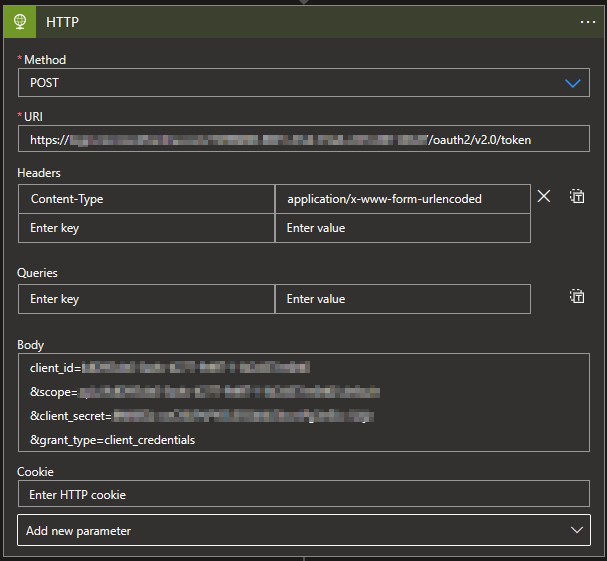The height and width of the screenshot is (561, 607).
Task: Click the &scope= line in Body
Action: (205, 392)
